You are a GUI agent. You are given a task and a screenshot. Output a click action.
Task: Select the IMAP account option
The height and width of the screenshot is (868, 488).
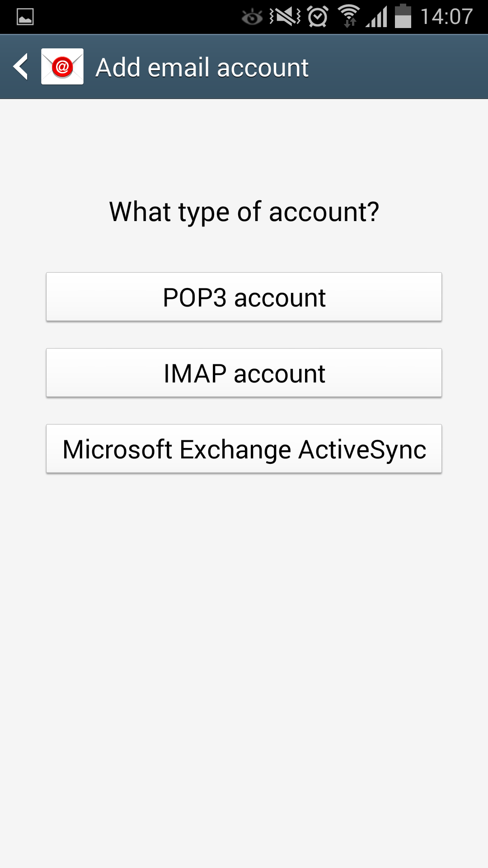pyautogui.click(x=244, y=373)
